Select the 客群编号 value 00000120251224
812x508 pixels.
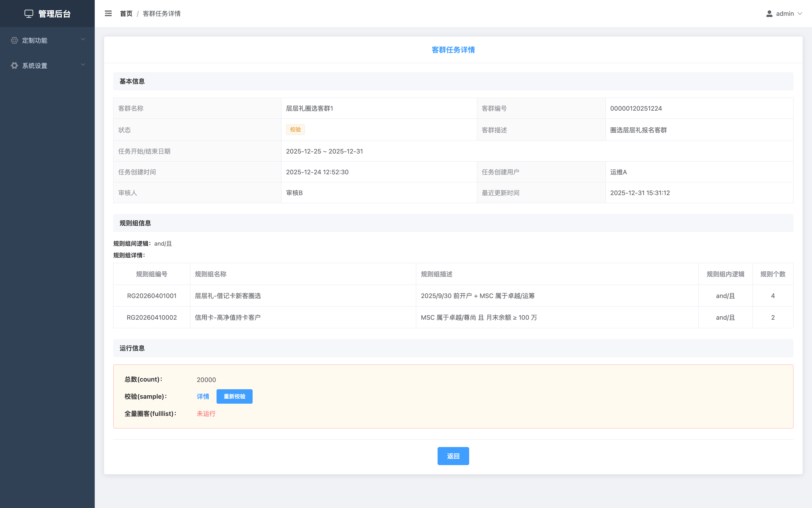[636, 109]
